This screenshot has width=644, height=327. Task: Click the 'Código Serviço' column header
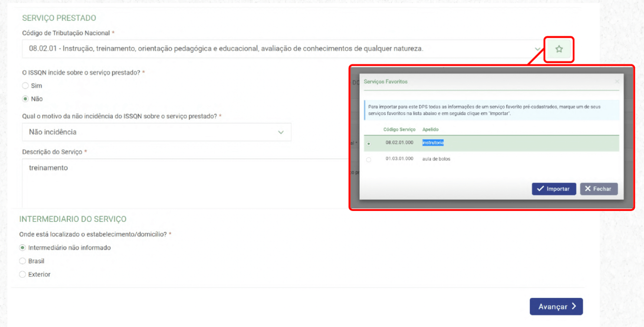(x=399, y=130)
